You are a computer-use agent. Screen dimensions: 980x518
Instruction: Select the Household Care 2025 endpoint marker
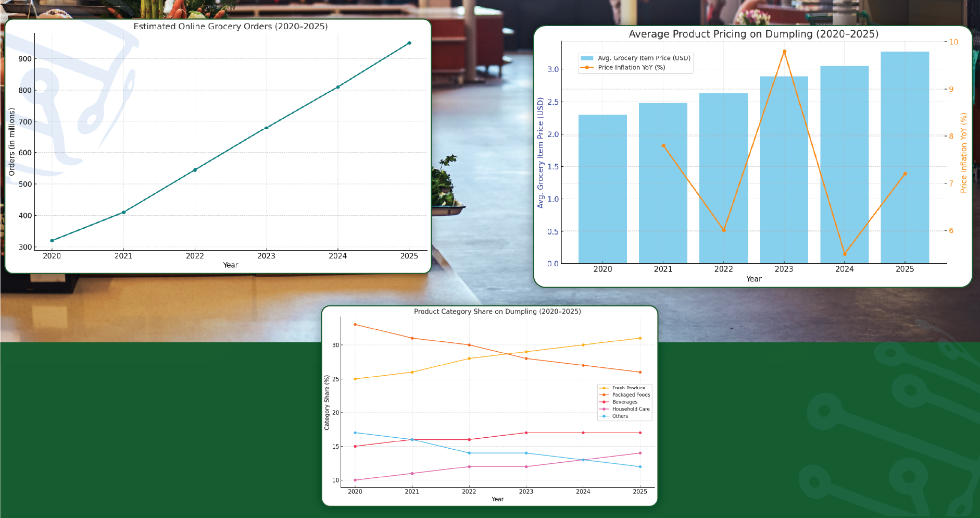point(640,453)
